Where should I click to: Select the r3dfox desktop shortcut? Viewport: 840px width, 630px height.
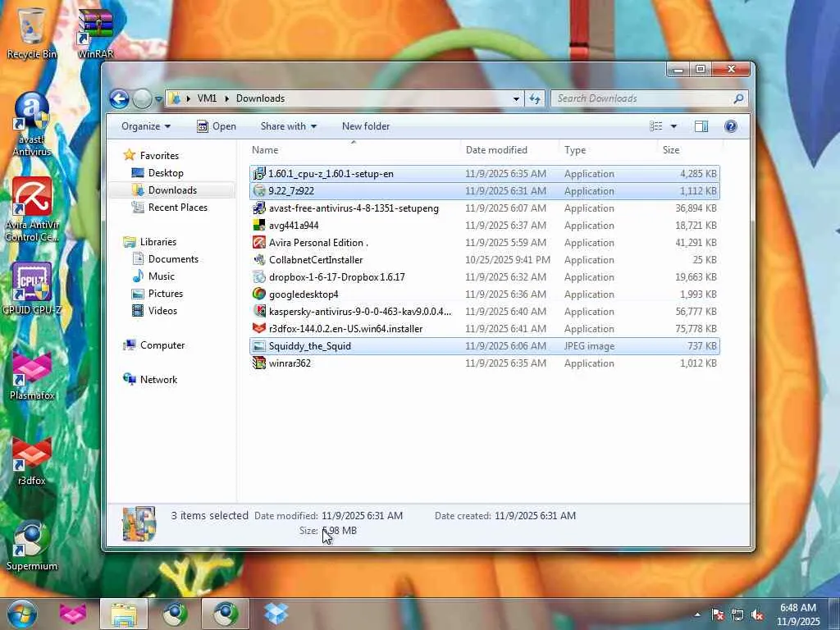pyautogui.click(x=31, y=461)
